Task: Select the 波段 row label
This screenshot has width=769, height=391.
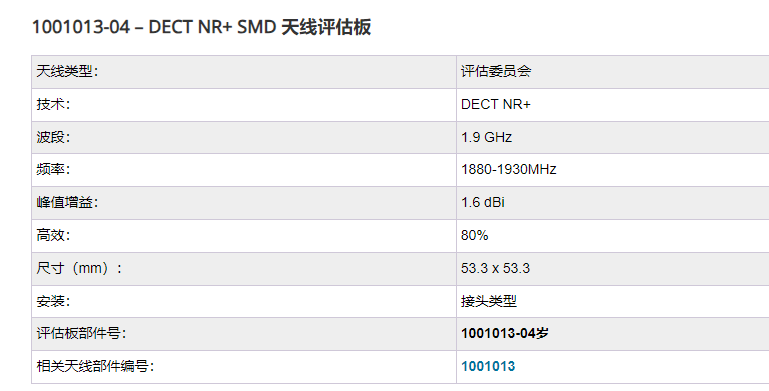Action: click(x=53, y=137)
